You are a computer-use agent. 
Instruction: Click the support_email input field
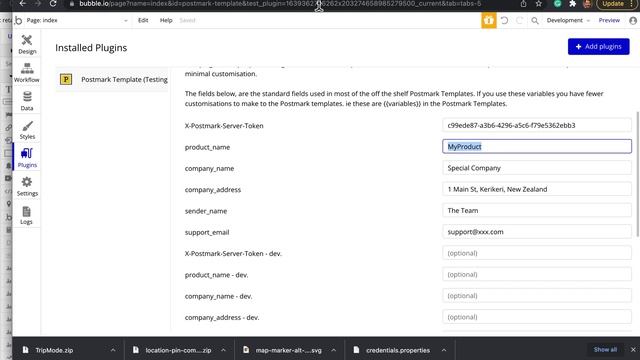(537, 231)
